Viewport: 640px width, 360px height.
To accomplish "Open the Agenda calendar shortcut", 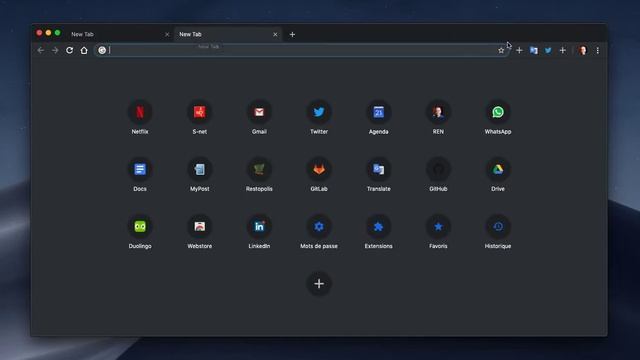I will point(378,117).
